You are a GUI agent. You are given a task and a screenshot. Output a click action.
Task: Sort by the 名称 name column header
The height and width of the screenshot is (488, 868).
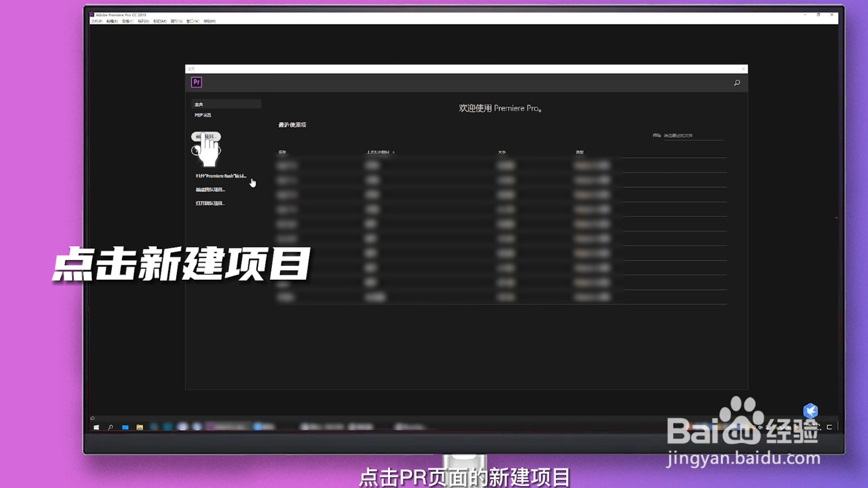(282, 152)
